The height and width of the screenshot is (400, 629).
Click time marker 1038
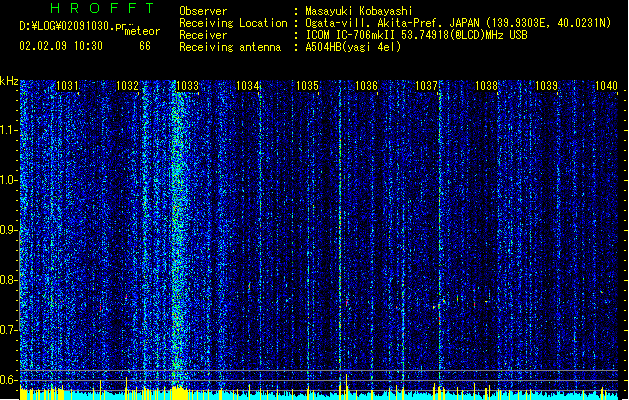pos(486,86)
